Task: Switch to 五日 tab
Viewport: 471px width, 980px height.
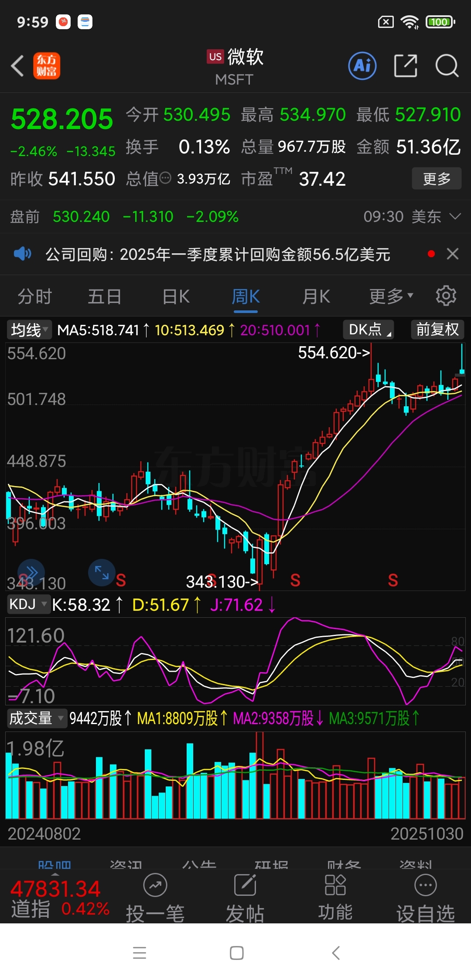Action: 105,296
